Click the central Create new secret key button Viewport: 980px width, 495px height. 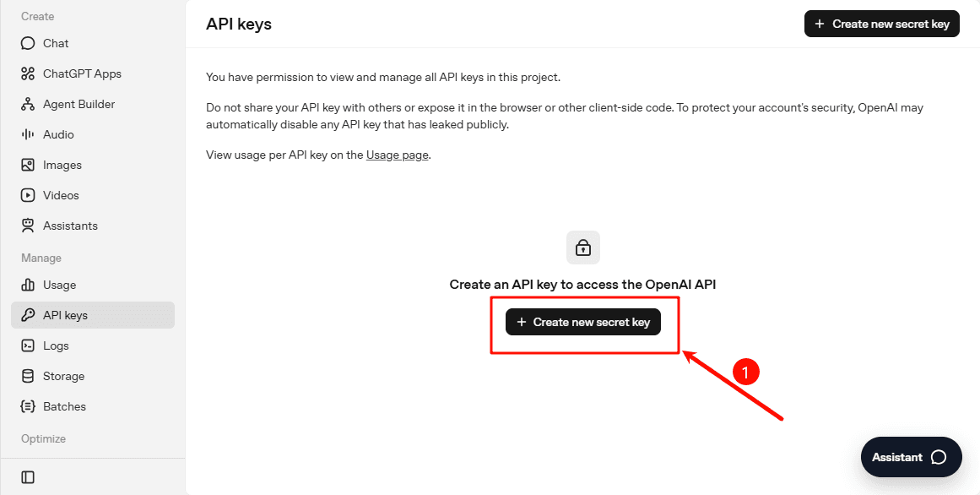(x=582, y=322)
